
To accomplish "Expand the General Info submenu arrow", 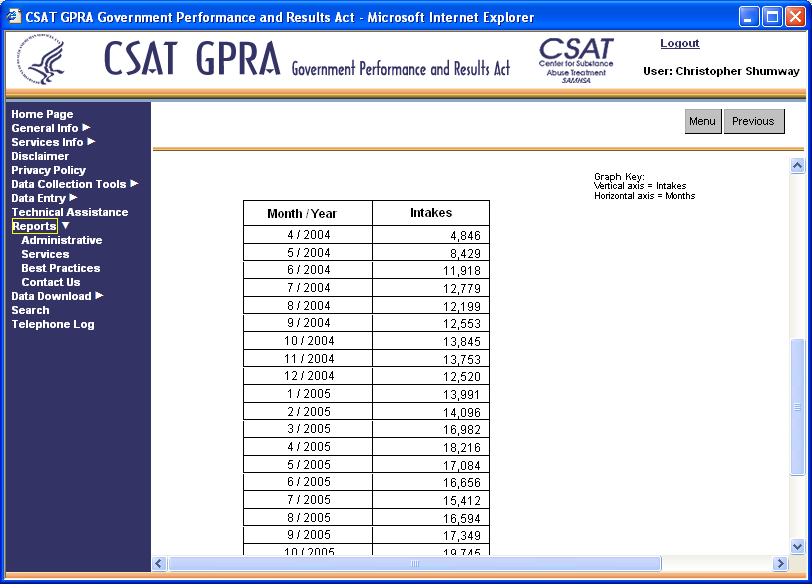I will pos(86,128).
